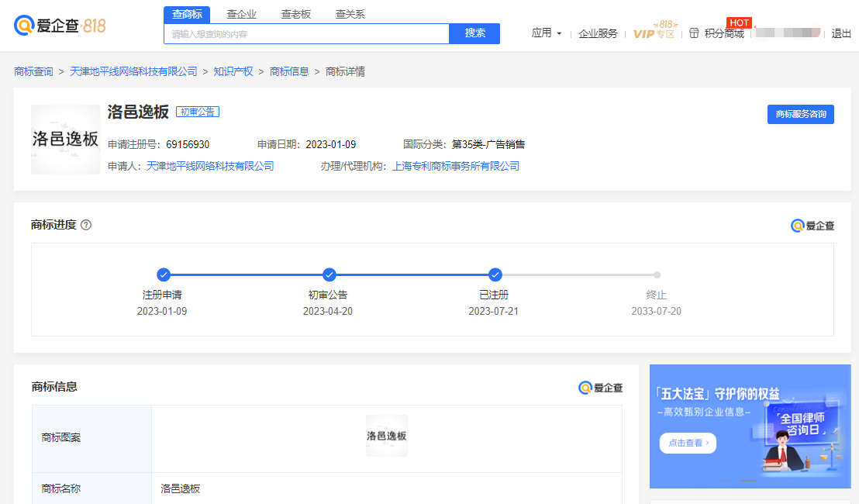Click the blurred user account name
This screenshot has width=859, height=504.
[x=787, y=33]
